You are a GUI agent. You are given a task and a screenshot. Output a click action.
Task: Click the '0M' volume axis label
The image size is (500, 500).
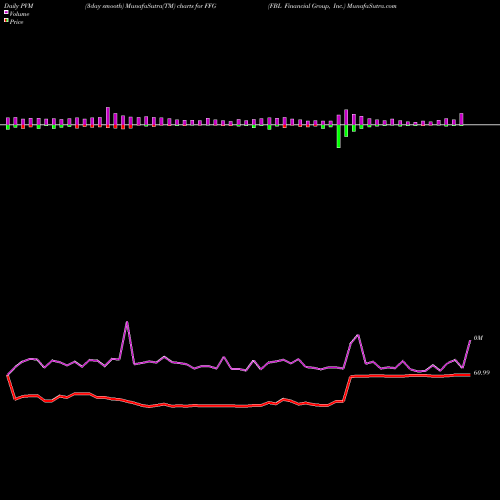click(478, 338)
